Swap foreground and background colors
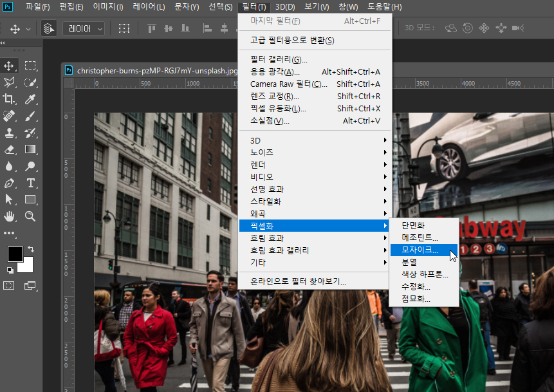554x392 pixels. (31, 248)
